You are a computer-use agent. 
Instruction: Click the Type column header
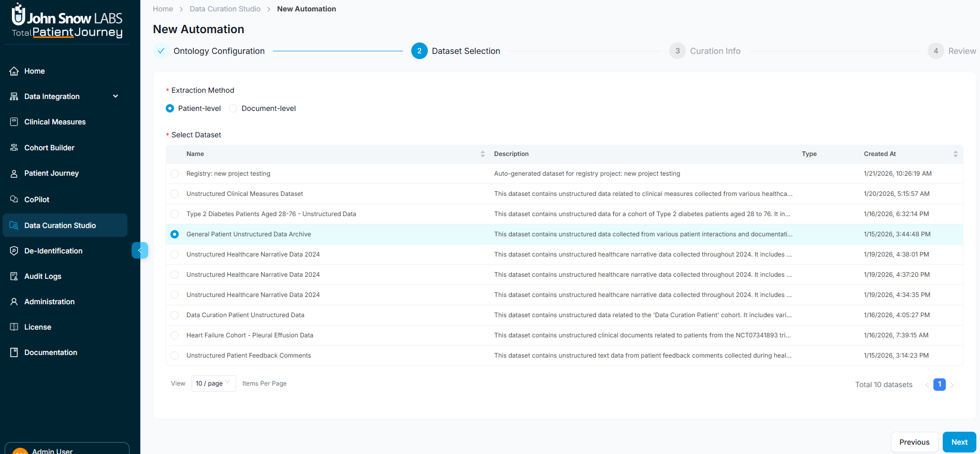[x=809, y=154]
